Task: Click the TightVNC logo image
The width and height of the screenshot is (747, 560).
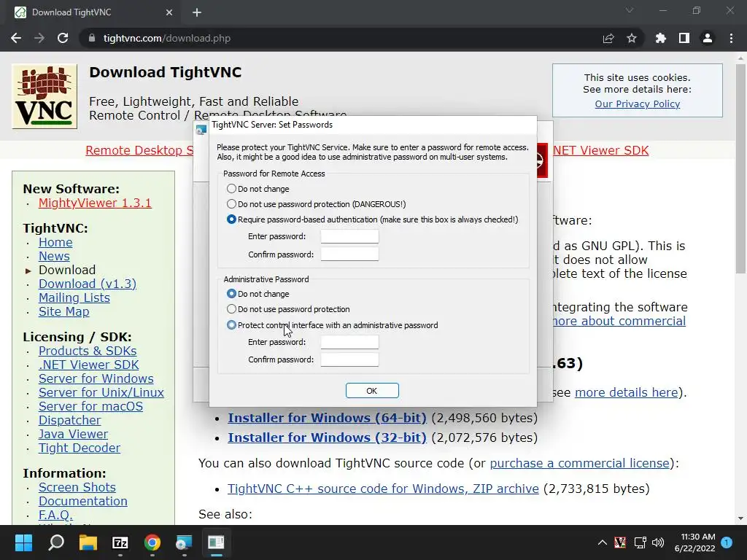Action: coord(44,96)
